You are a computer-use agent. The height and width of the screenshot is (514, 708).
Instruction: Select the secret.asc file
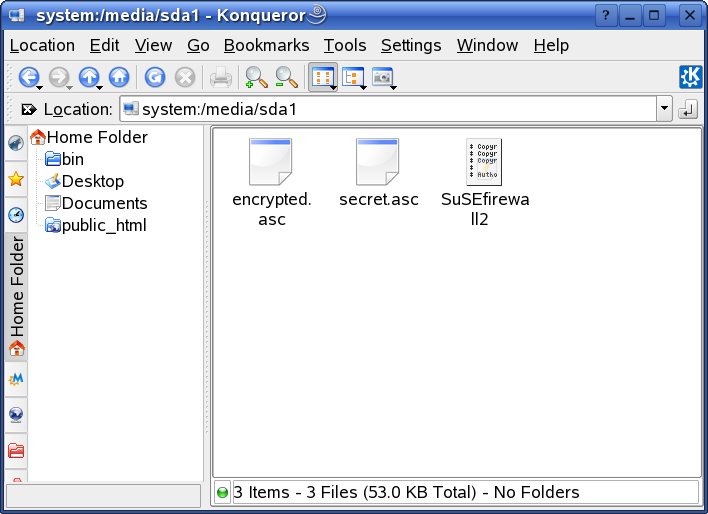click(x=378, y=174)
